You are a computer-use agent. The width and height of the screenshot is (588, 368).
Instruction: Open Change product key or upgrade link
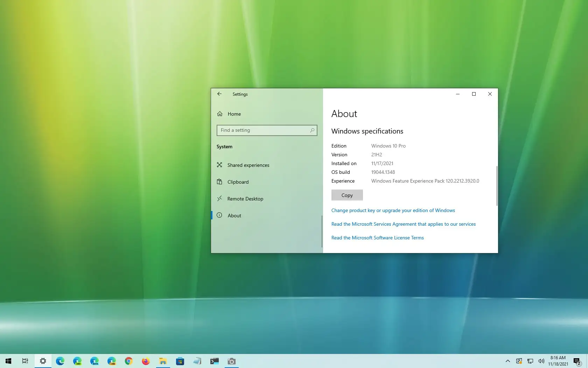tap(393, 210)
